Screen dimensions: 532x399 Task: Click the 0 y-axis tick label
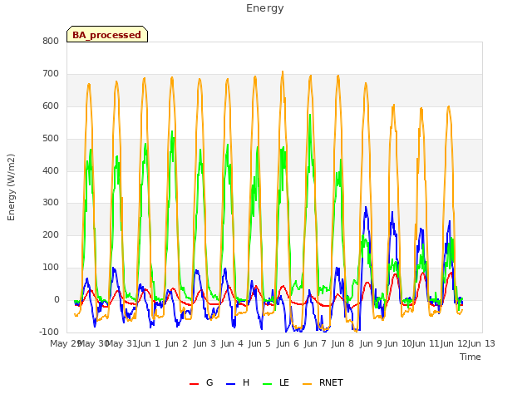point(57,300)
